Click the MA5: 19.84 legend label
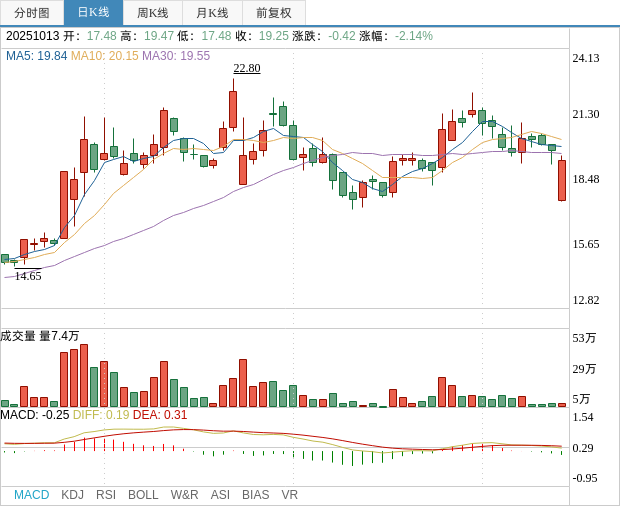Screen dimensions: 620x506 (x=36, y=56)
